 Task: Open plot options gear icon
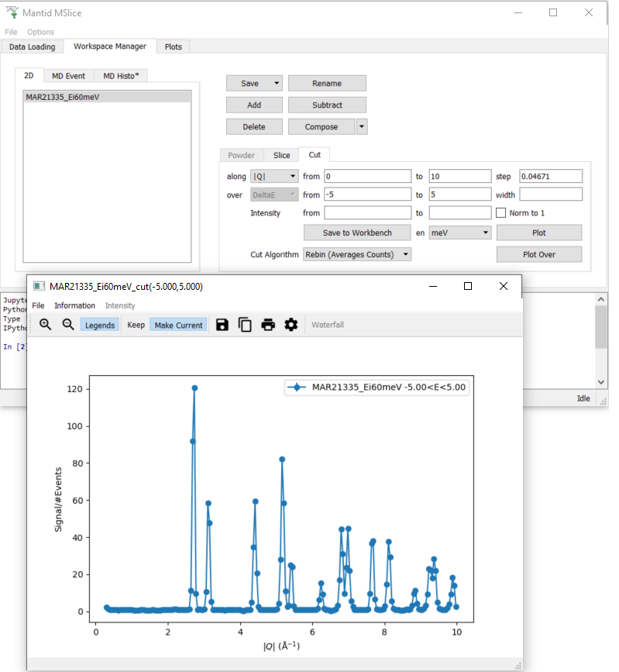point(291,325)
